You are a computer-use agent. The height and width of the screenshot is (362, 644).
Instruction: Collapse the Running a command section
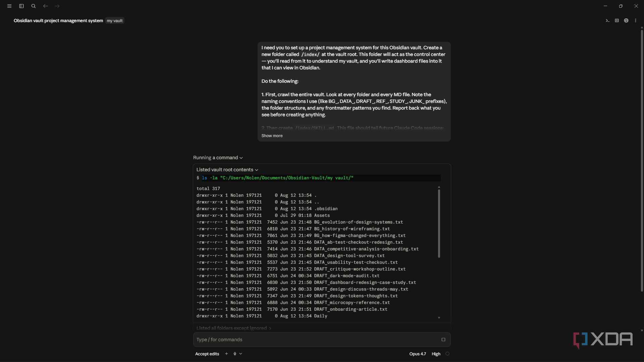[218, 158]
